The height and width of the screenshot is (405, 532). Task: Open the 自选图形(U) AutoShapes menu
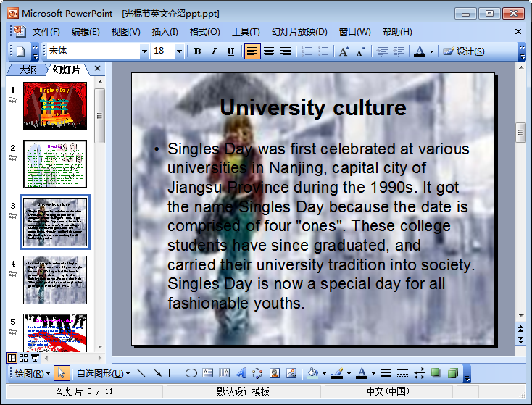coord(103,373)
